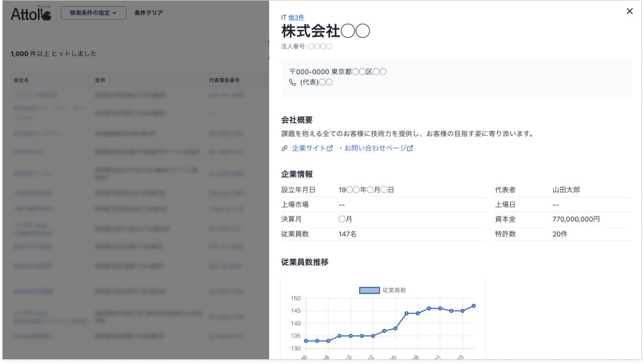This screenshot has width=644, height=364.
Task: Click the 企業情報 section heading
Action: [296, 174]
